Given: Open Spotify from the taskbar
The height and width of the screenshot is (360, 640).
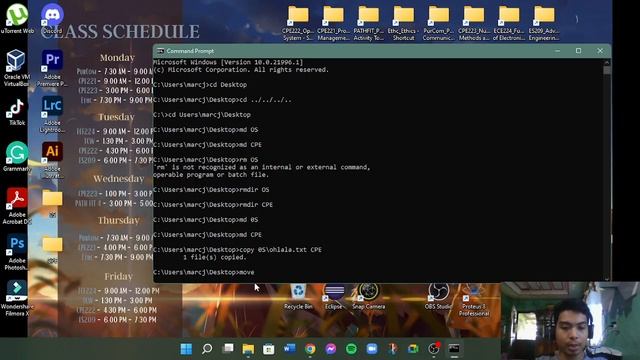Looking at the screenshot, I should coord(351,349).
